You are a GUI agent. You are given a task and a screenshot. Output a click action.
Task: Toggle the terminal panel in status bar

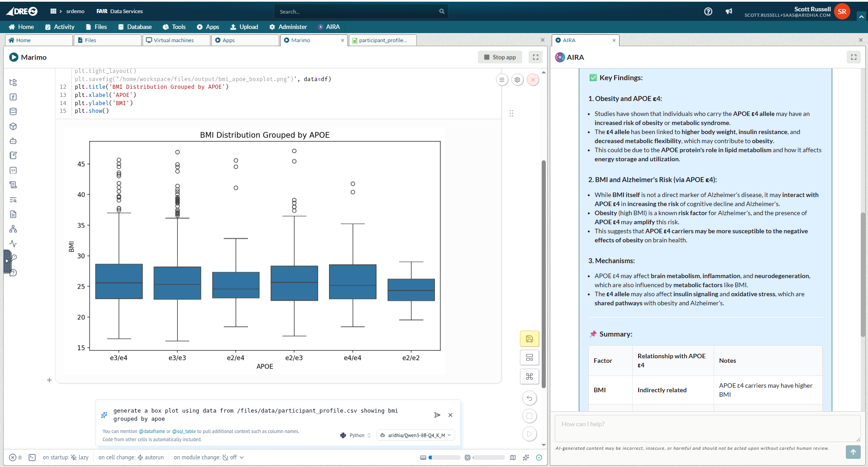coord(32,457)
